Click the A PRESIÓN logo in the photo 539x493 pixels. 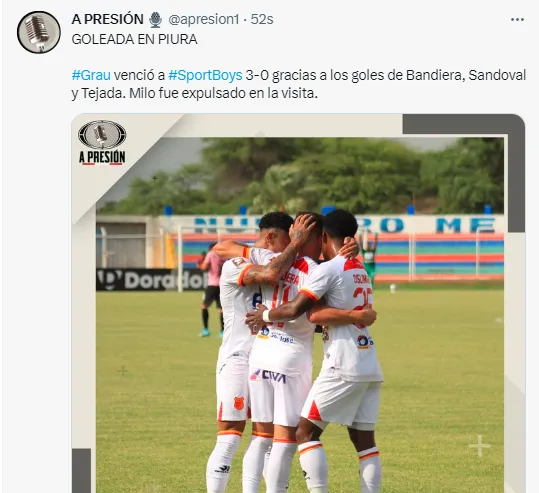click(102, 142)
